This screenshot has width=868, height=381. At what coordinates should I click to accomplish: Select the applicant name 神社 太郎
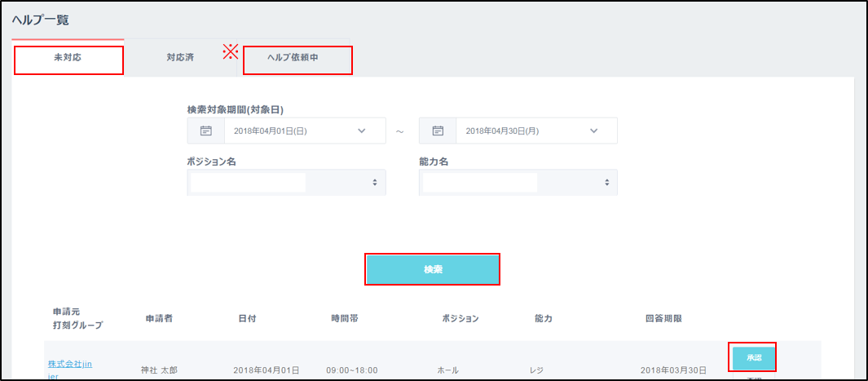(160, 370)
